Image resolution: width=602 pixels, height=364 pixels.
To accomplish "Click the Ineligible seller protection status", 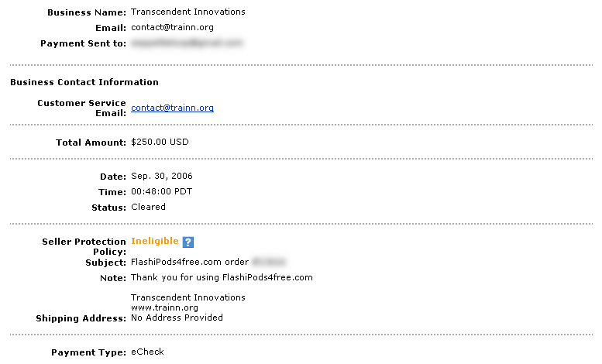I will 155,241.
